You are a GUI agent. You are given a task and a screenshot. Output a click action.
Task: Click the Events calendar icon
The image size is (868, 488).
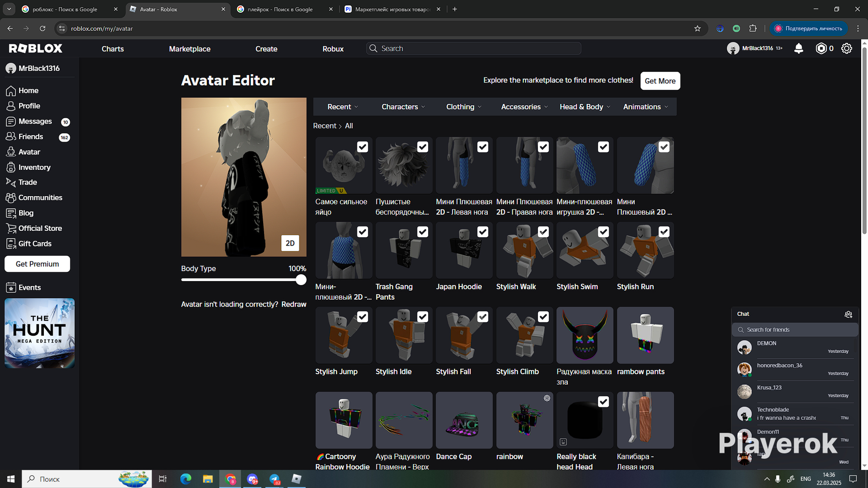[x=11, y=287]
